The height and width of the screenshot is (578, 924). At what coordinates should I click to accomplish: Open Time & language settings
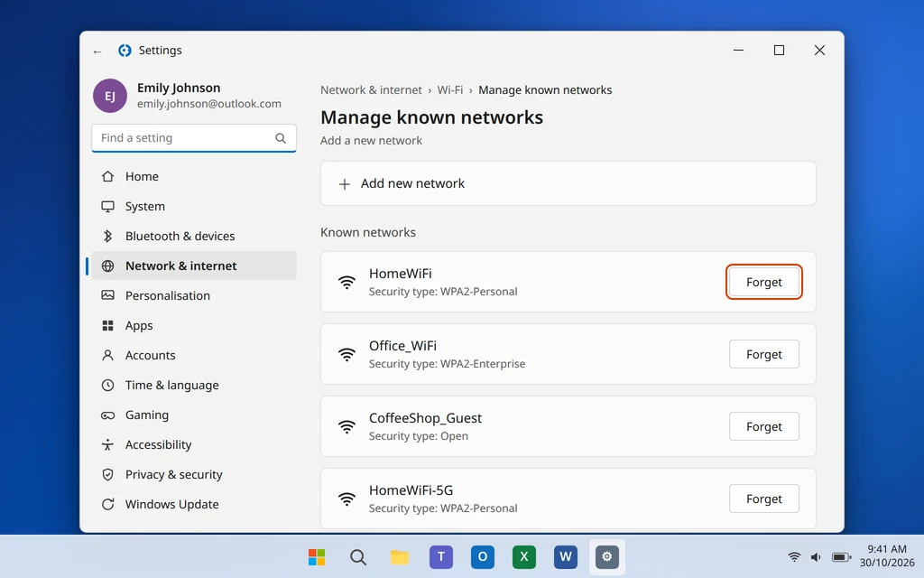click(194, 385)
